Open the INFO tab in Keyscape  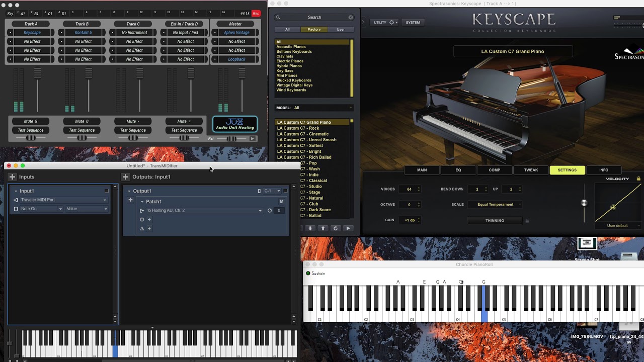[604, 170]
